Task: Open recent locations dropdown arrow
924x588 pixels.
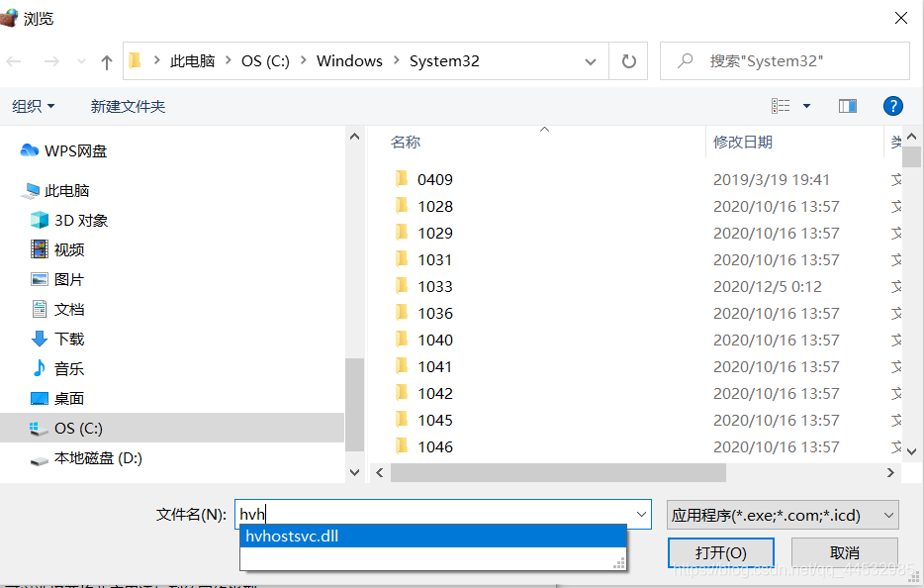Action: tap(81, 61)
